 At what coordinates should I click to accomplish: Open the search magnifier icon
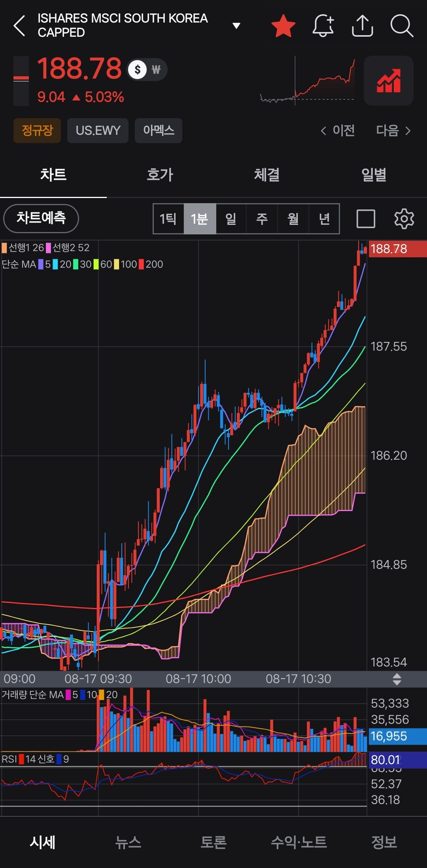pyautogui.click(x=402, y=26)
